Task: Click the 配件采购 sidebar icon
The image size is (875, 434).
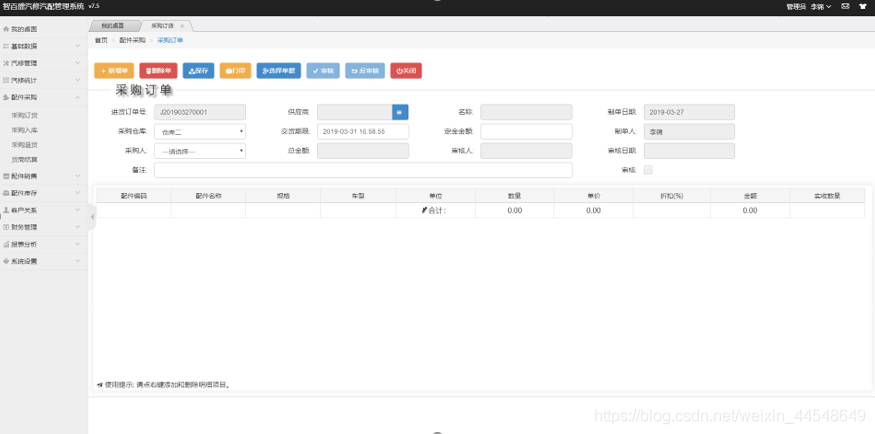Action: coord(6,98)
